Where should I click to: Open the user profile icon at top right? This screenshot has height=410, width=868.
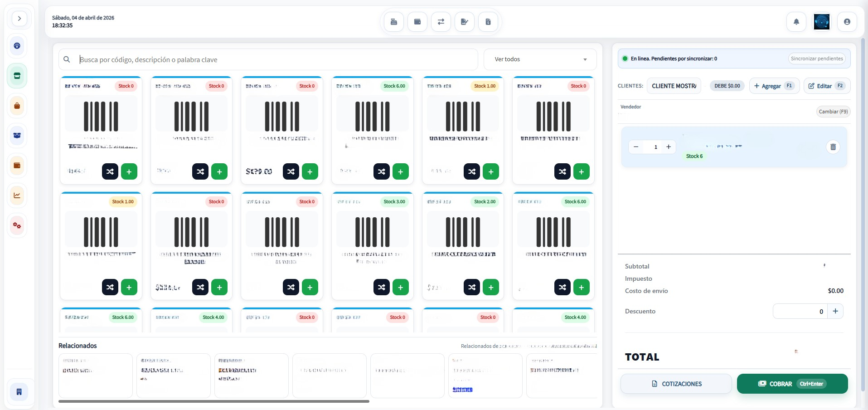847,21
